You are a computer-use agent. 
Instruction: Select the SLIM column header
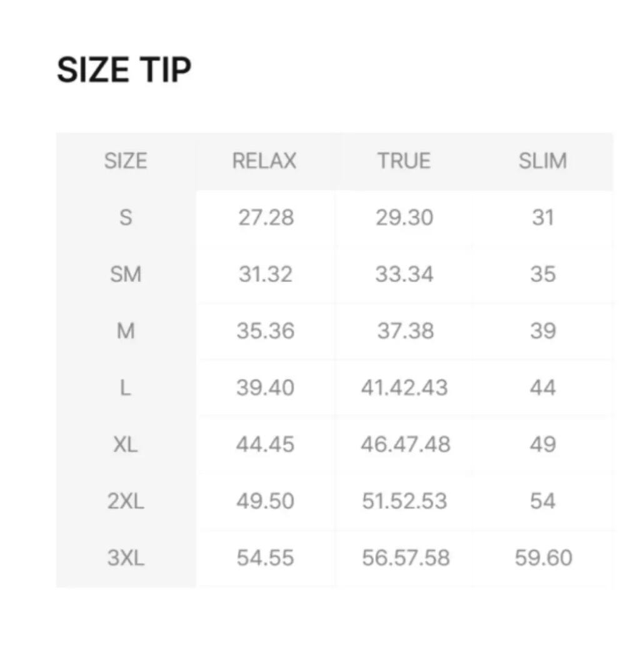pyautogui.click(x=543, y=161)
